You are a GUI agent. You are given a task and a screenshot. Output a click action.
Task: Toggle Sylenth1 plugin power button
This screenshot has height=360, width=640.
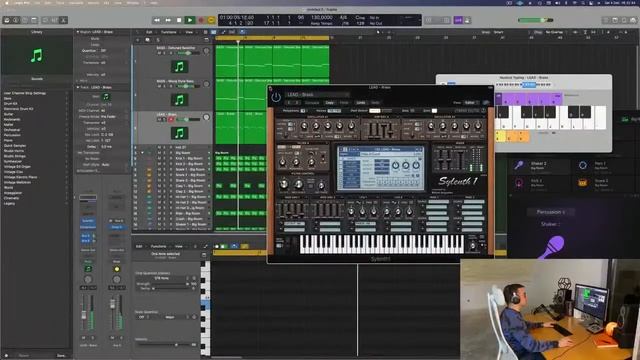276,97
